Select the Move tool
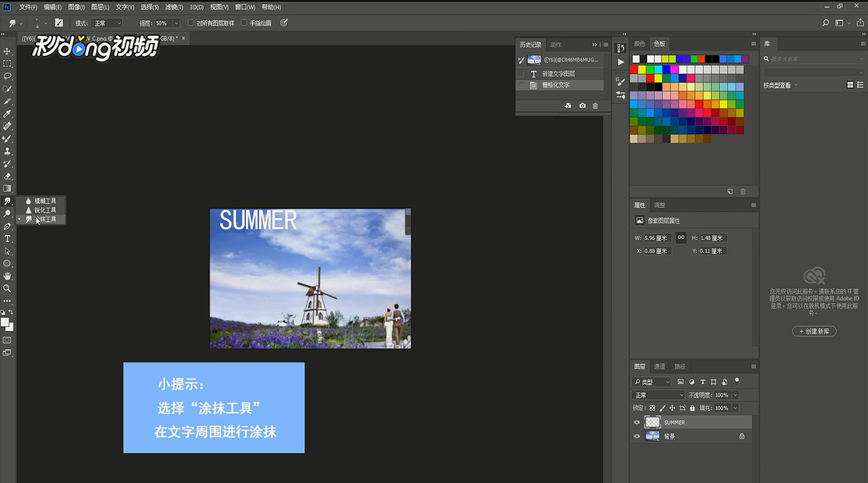Screen dimensions: 868x483 tap(7, 51)
